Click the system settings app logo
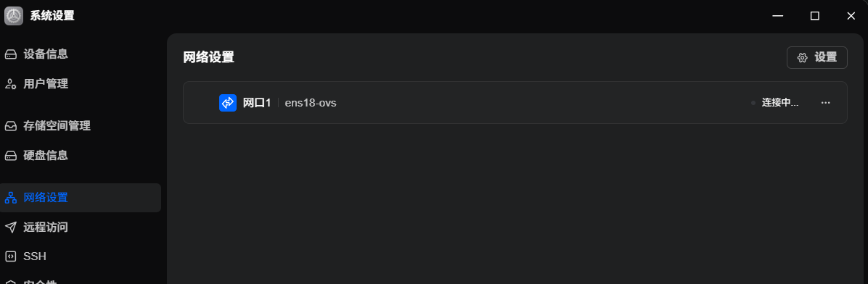 pyautogui.click(x=14, y=16)
